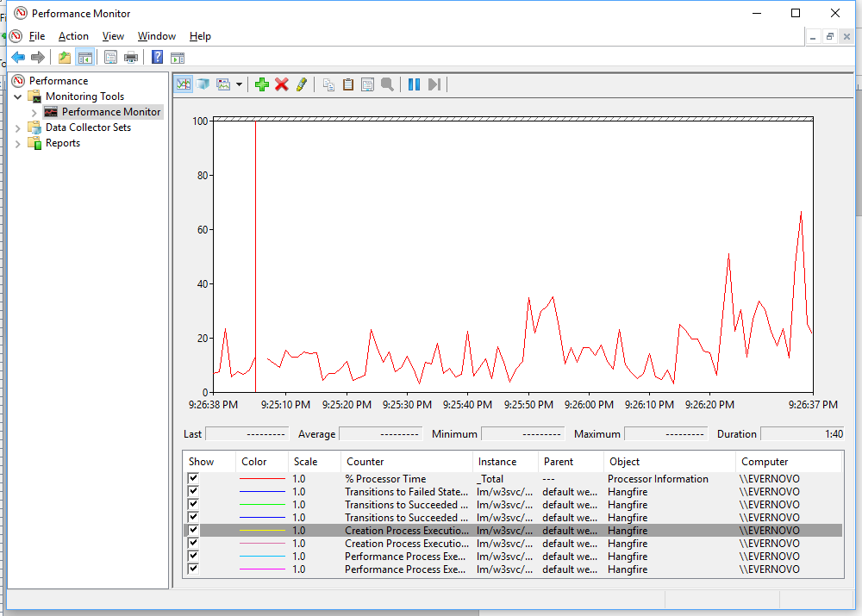Highlight the selected counter with the pen icon
862x616 pixels.
302,84
